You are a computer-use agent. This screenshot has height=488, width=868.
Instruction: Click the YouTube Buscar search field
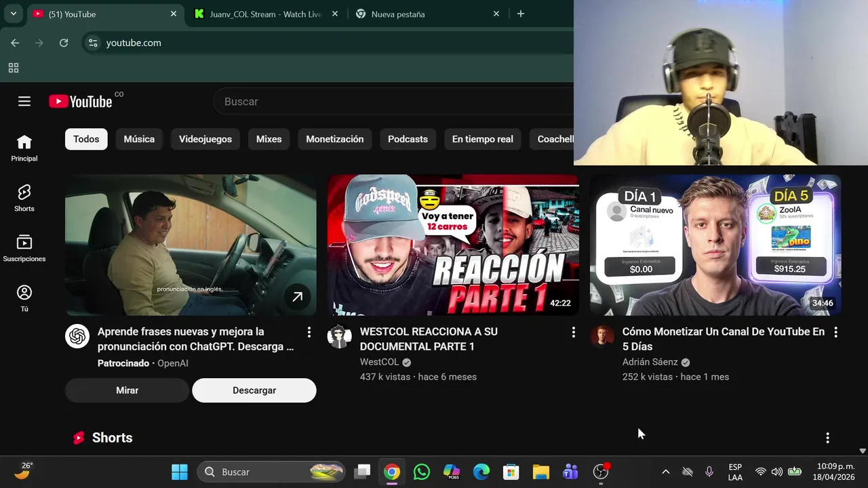coord(393,102)
